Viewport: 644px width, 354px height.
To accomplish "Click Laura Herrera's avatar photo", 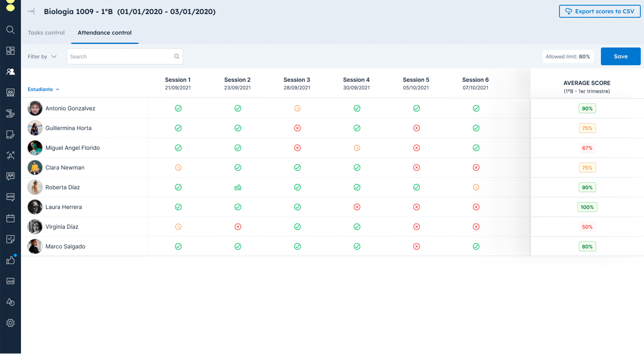I will 35,207.
